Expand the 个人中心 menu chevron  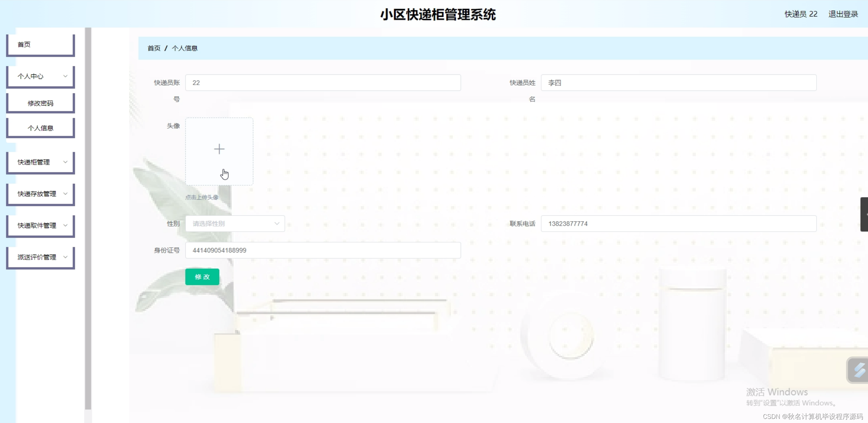pyautogui.click(x=65, y=76)
